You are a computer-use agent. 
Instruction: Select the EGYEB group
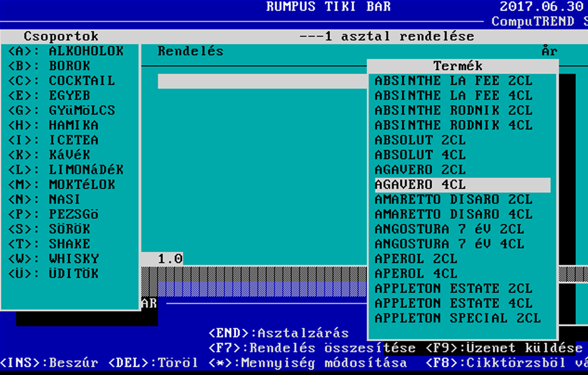49,96
